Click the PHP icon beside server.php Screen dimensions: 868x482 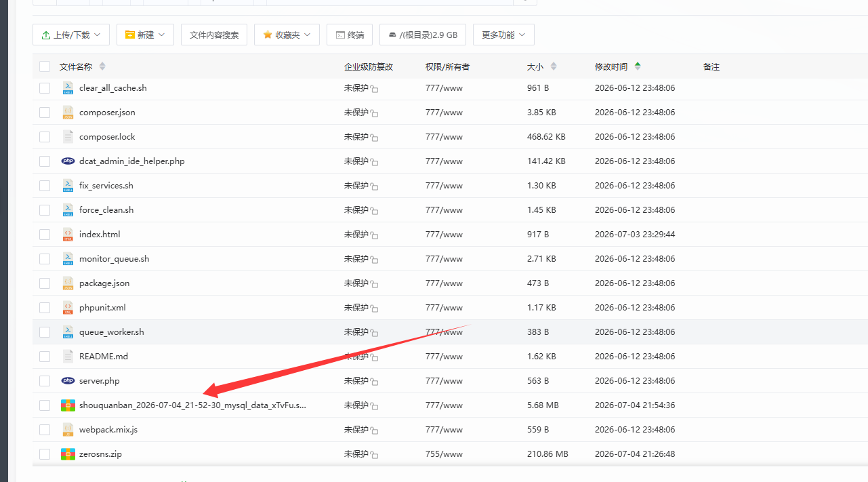point(68,380)
